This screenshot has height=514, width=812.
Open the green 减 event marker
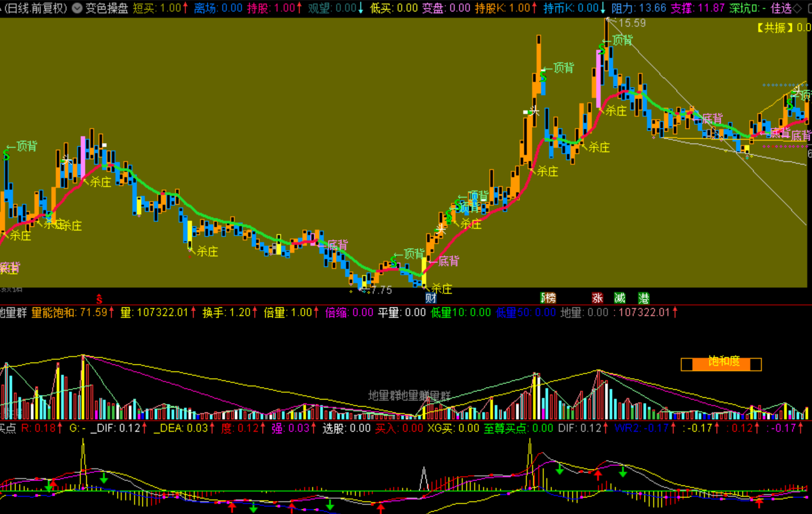coord(620,298)
